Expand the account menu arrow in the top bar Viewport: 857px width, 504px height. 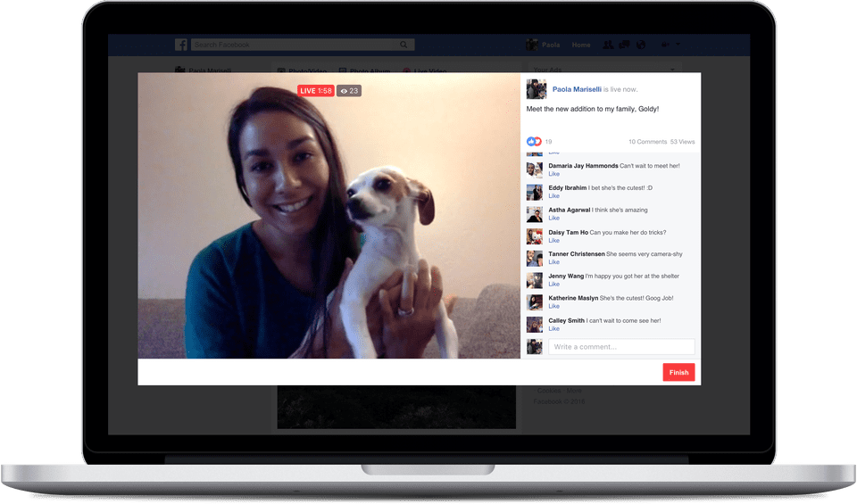pos(678,45)
